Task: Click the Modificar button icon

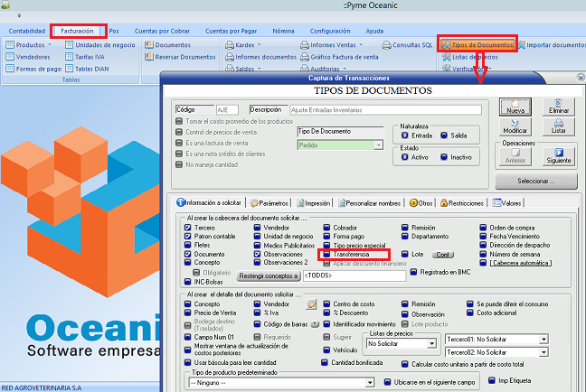Action: 515,126
